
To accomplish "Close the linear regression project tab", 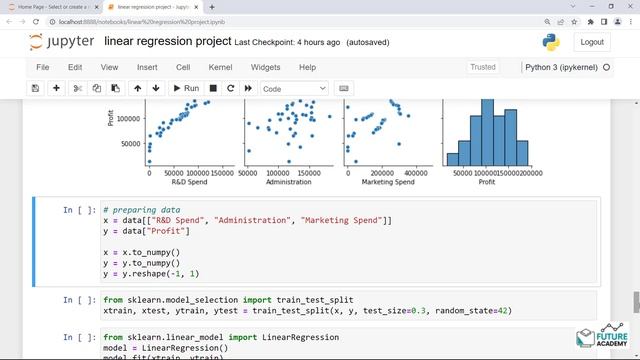I will coord(196,7).
